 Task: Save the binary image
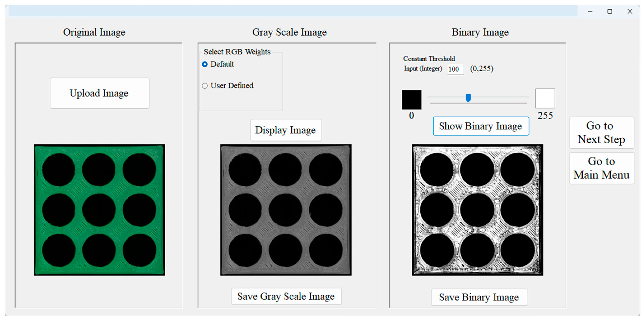click(x=479, y=297)
